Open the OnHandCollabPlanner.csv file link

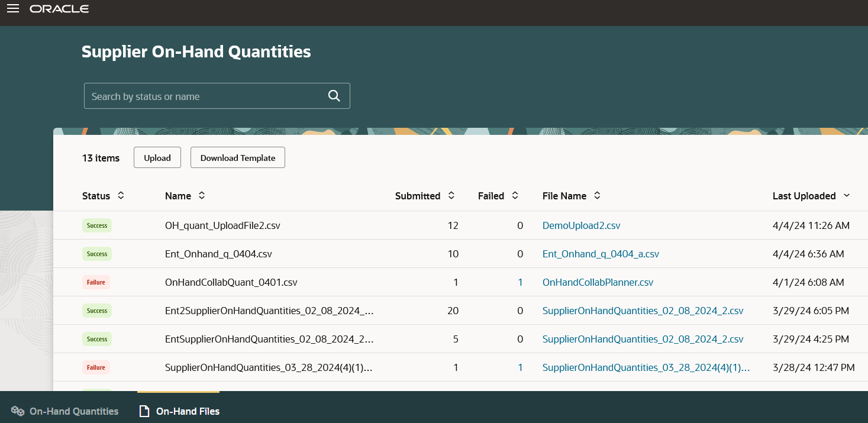pos(598,282)
